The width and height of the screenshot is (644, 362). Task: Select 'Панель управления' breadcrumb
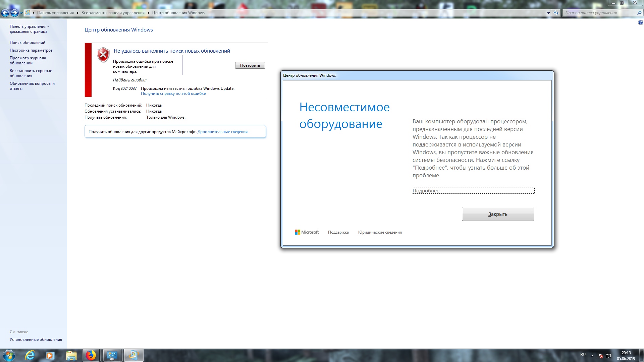[55, 13]
